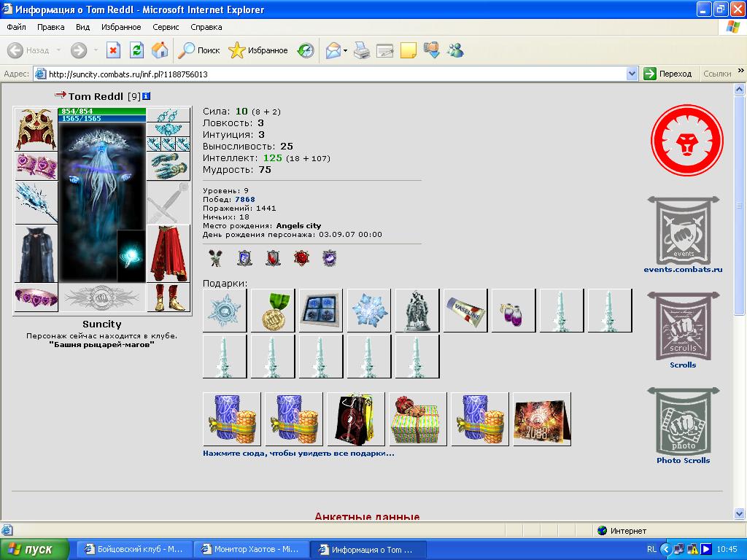Click the pink heart bracers slot

36,166
